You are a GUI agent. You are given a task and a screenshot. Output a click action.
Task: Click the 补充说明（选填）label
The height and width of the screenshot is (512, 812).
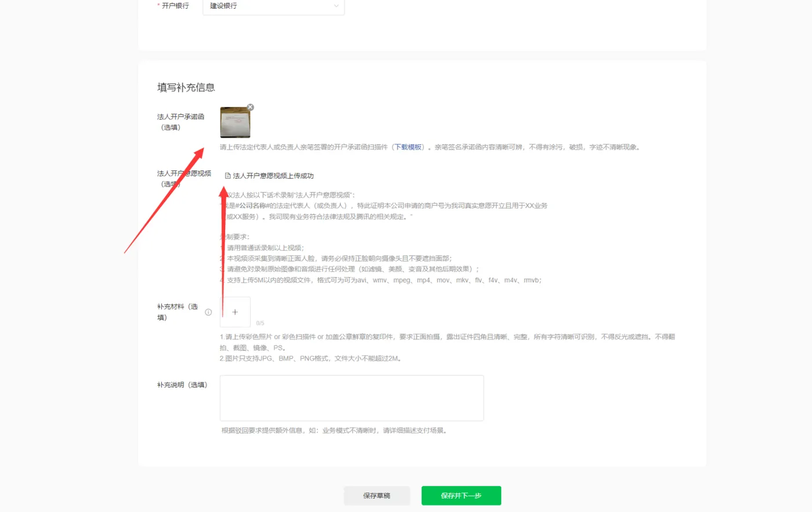point(182,385)
